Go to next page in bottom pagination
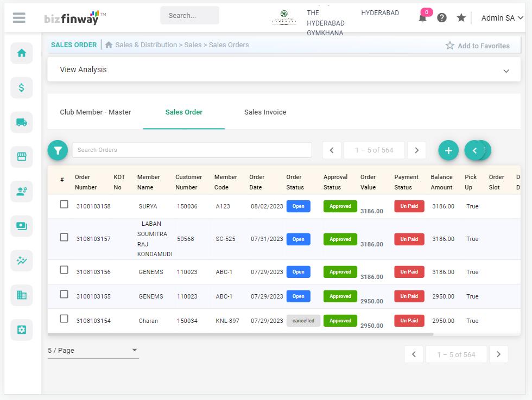 [x=498, y=354]
